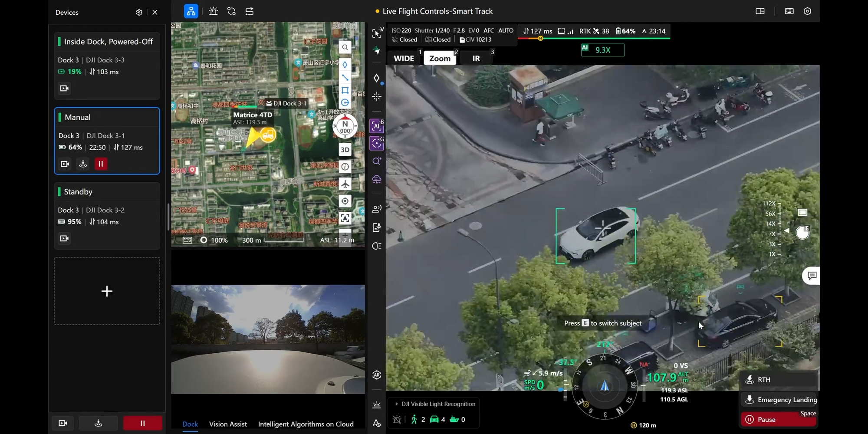This screenshot has width=868, height=434.
Task: Toggle the AR overlay icon
Action: [376, 375]
